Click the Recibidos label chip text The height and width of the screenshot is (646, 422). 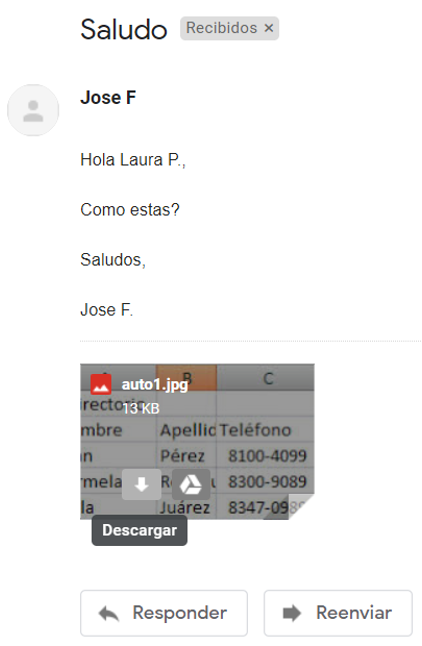[221, 28]
